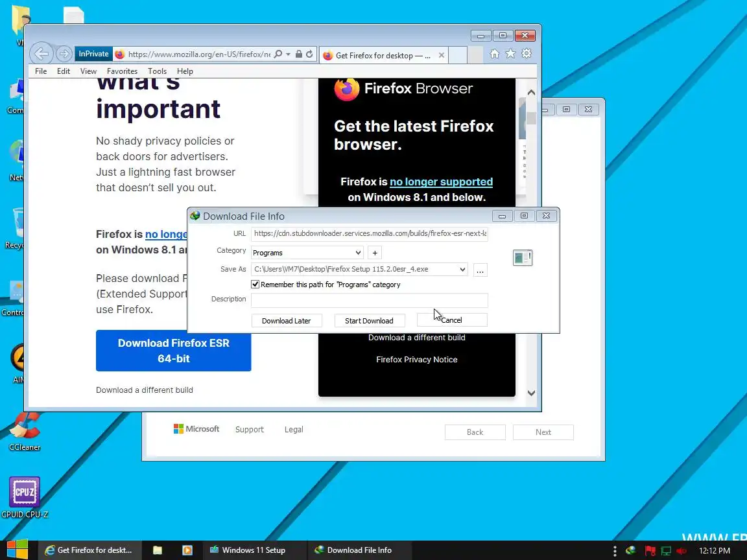The image size is (747, 560).
Task: Click red flag Action Center tray icon
Action: [x=650, y=551]
